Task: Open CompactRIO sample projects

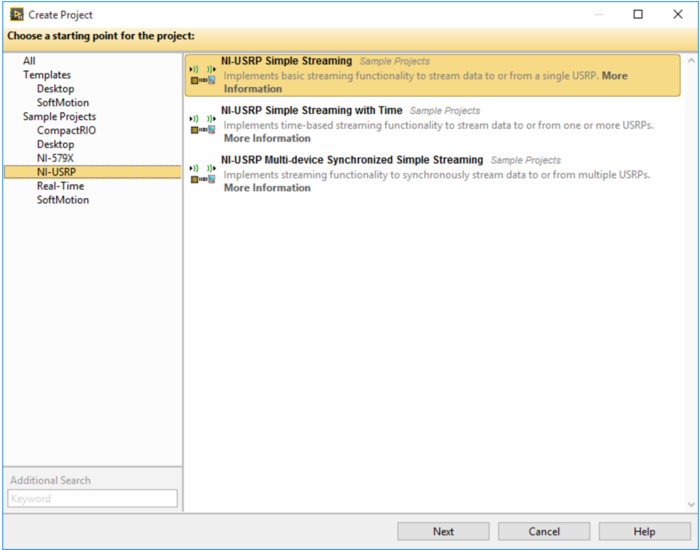Action: tap(67, 131)
